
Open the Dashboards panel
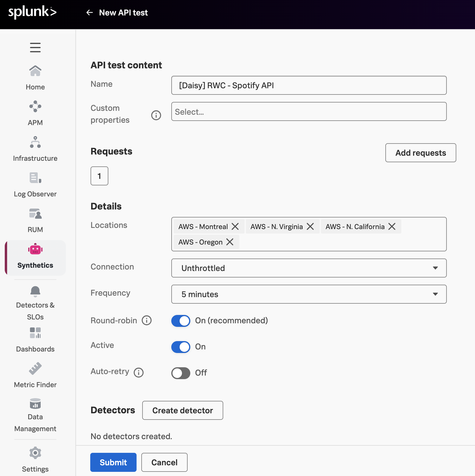point(35,339)
